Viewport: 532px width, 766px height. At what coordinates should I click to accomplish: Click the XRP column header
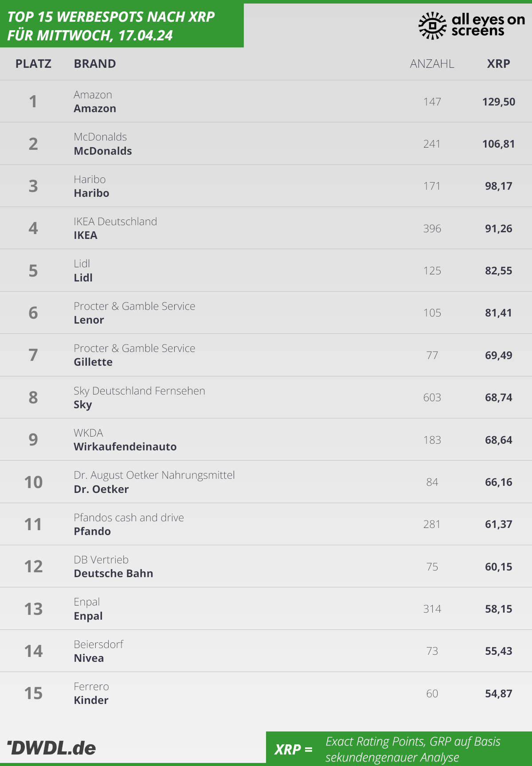click(x=499, y=64)
